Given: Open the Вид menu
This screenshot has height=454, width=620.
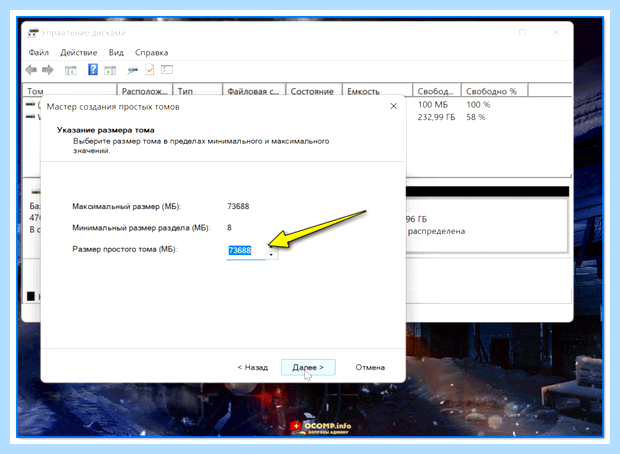Looking at the screenshot, I should coord(116,53).
